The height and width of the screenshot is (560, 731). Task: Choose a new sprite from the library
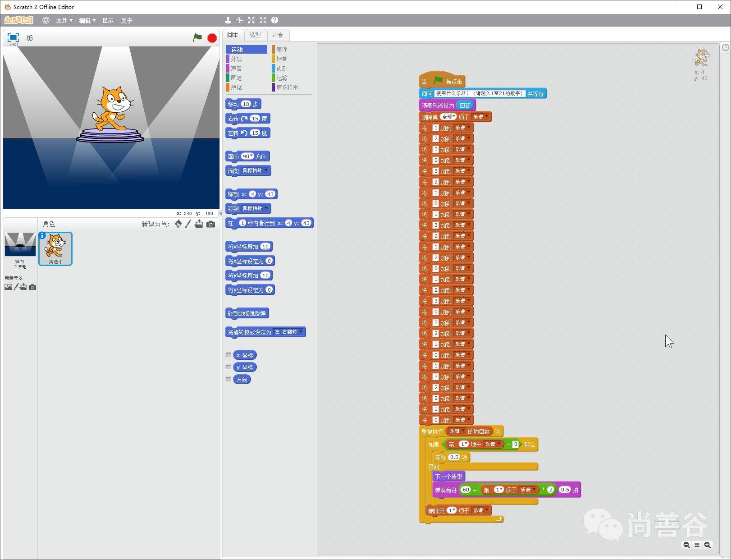178,224
